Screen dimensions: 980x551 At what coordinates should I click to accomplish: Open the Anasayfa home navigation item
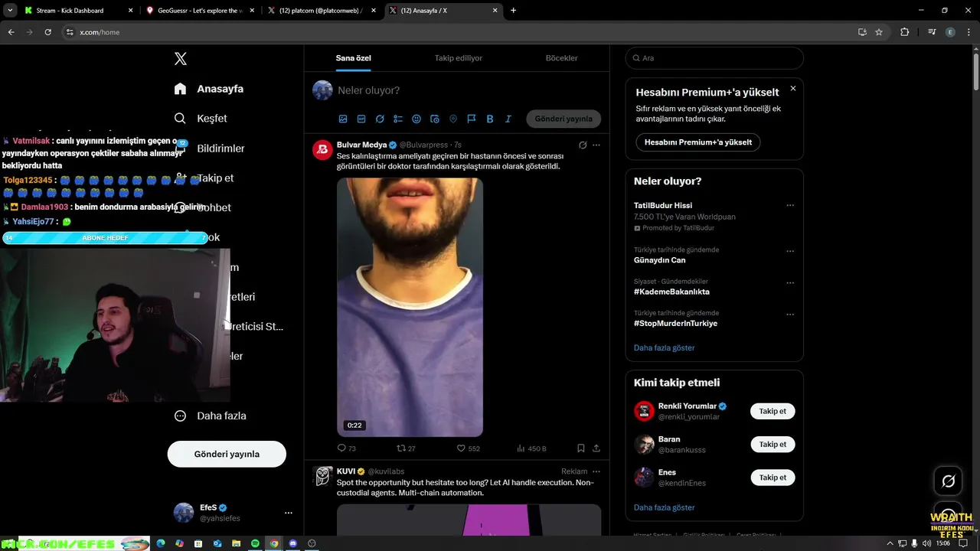pyautogui.click(x=208, y=89)
